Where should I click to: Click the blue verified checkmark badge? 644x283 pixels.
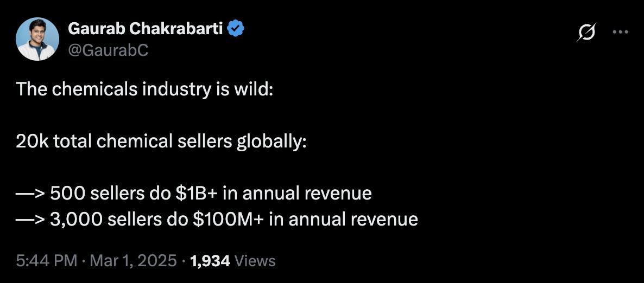pos(236,29)
